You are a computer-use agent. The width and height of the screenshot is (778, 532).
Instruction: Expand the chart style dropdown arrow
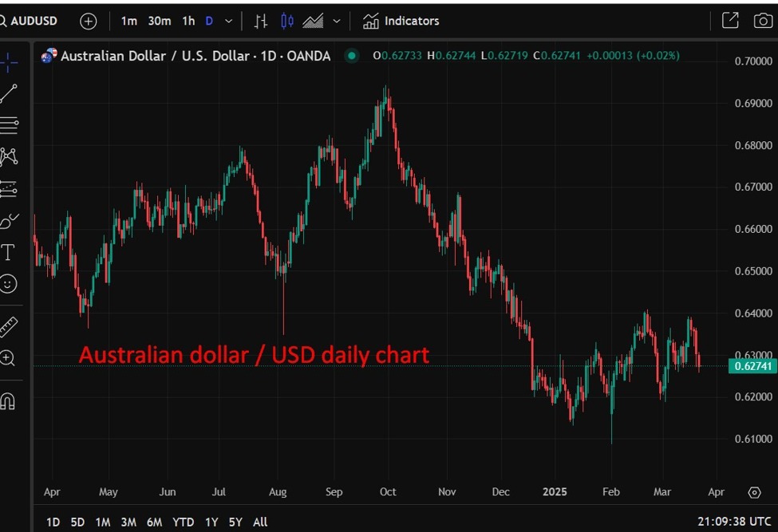tap(337, 22)
